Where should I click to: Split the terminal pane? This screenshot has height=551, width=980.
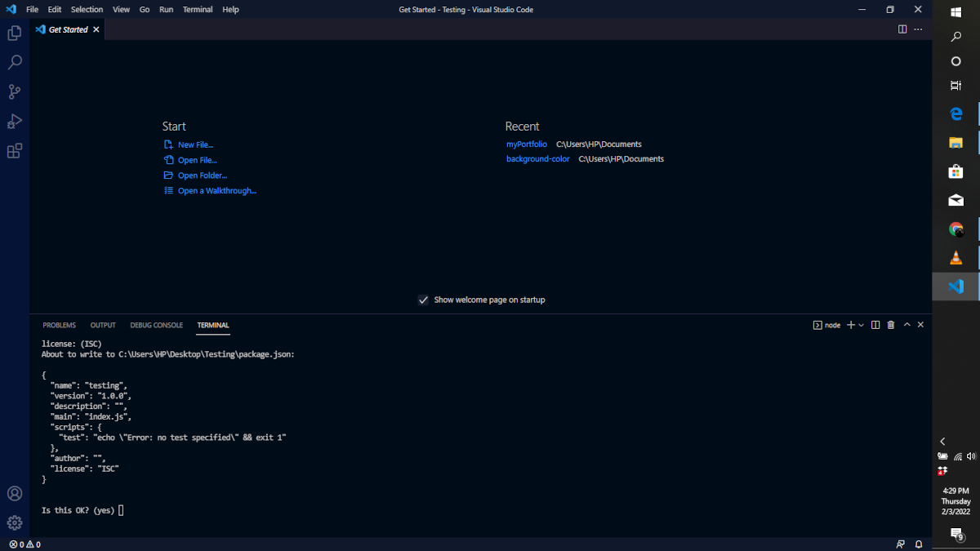(875, 324)
